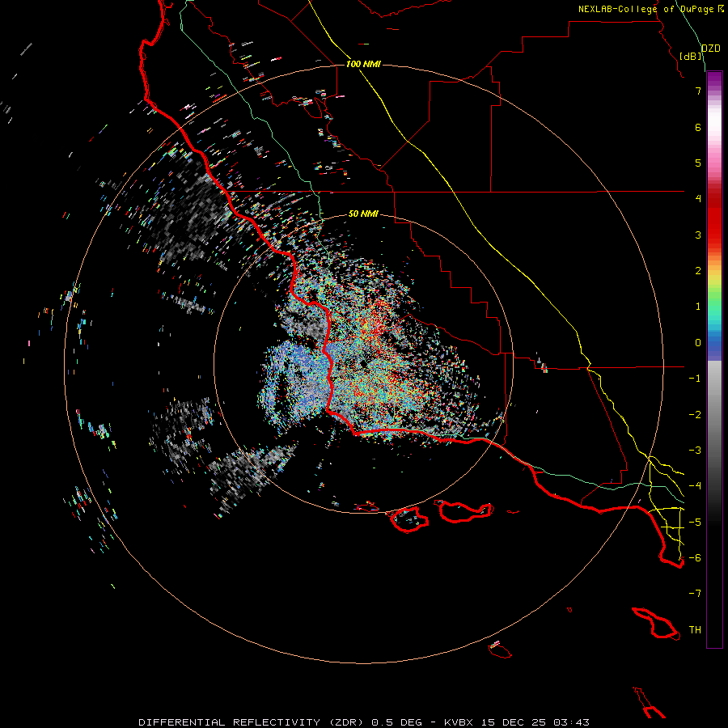The image size is (728, 728).
Task: Click the TH threshold label in legend
Action: [x=695, y=630]
